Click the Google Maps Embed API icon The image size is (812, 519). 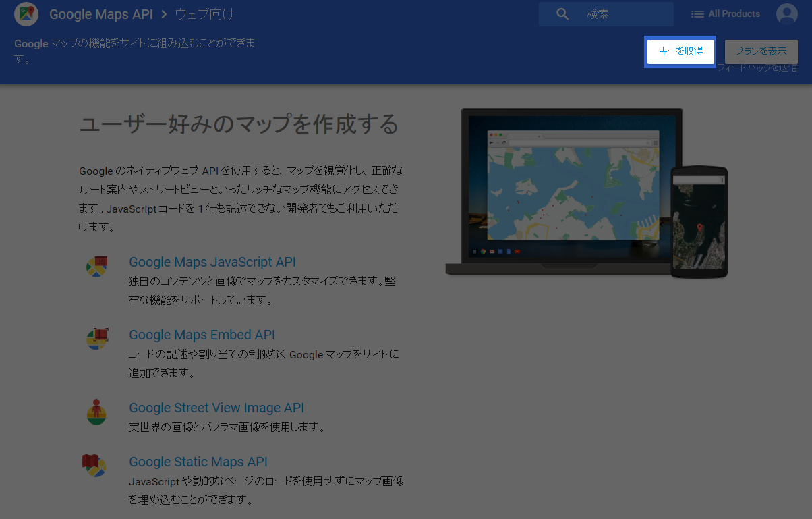[96, 339]
